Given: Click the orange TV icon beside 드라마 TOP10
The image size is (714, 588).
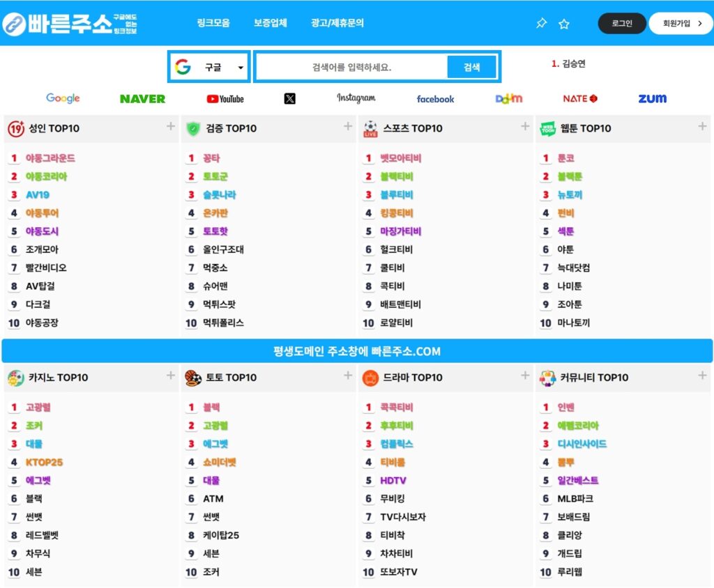Looking at the screenshot, I should [x=370, y=378].
